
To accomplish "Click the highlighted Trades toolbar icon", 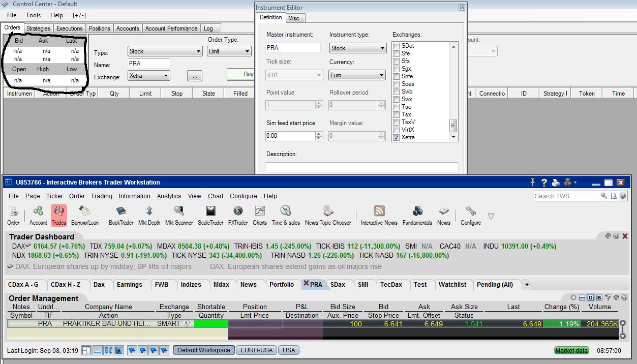I will (x=59, y=215).
